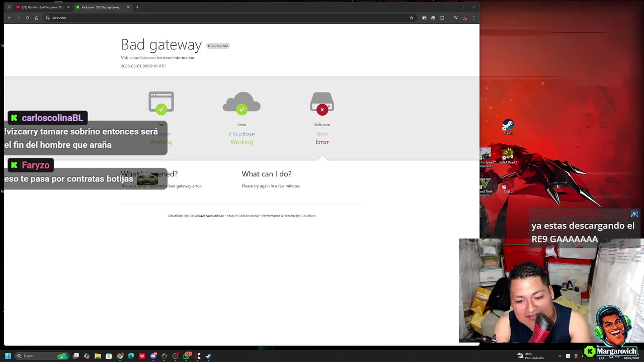The width and height of the screenshot is (644, 362).
Task: Click the extension icon left of Extensions puzzle
Action: coord(433,18)
